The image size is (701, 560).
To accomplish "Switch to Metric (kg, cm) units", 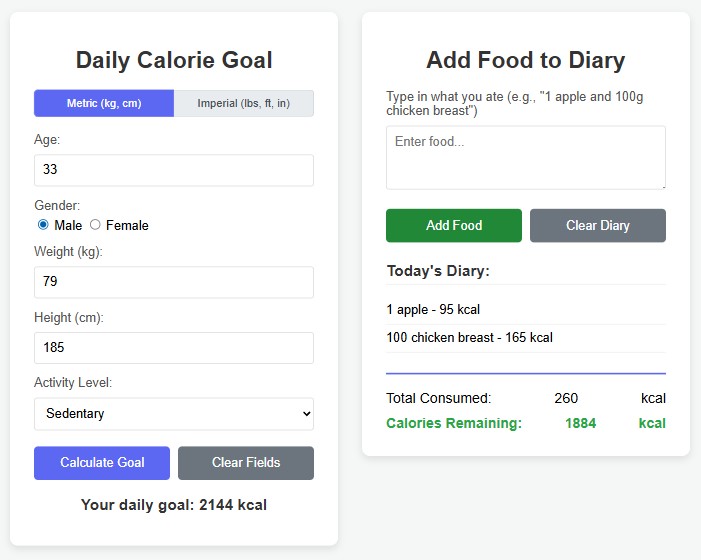I will (104, 103).
